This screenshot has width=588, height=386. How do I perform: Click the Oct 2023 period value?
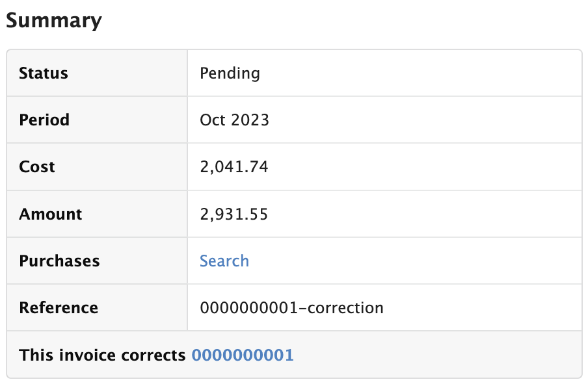(x=234, y=120)
